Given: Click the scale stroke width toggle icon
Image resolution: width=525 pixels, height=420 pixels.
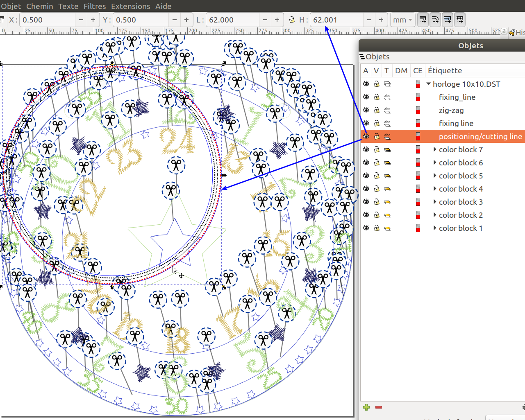Looking at the screenshot, I should pos(423,20).
